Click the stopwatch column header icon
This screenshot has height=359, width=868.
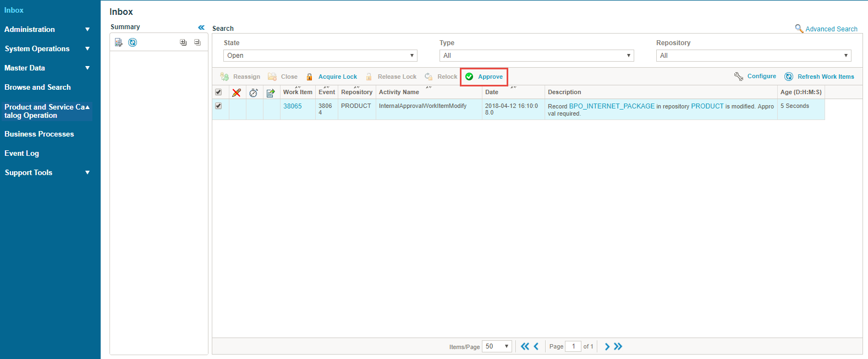click(x=254, y=93)
